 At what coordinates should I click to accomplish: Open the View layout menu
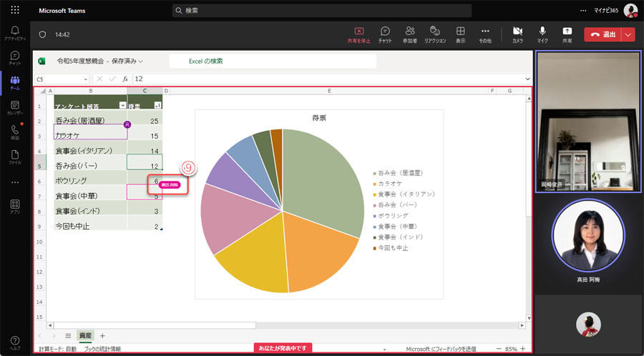[460, 35]
